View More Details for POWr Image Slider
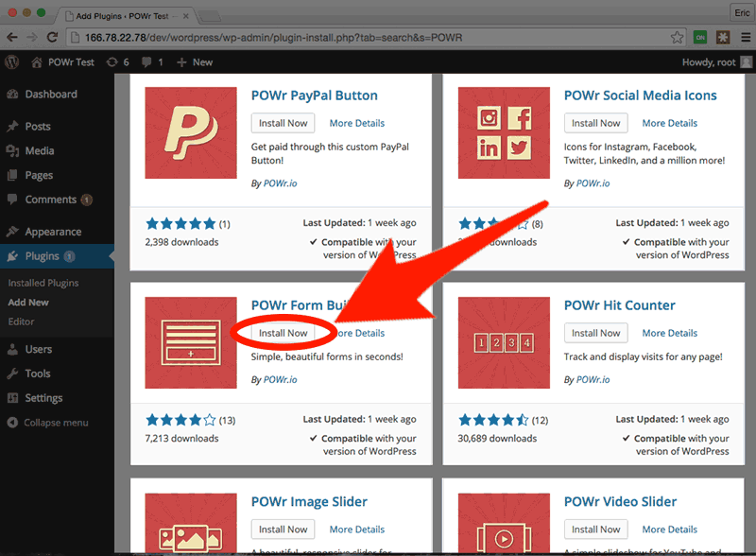The height and width of the screenshot is (556, 756). click(x=357, y=530)
